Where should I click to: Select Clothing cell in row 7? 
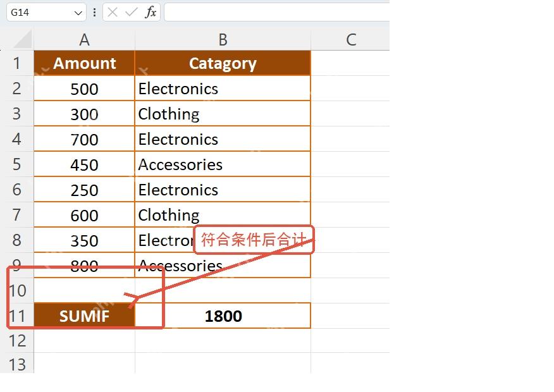point(223,215)
